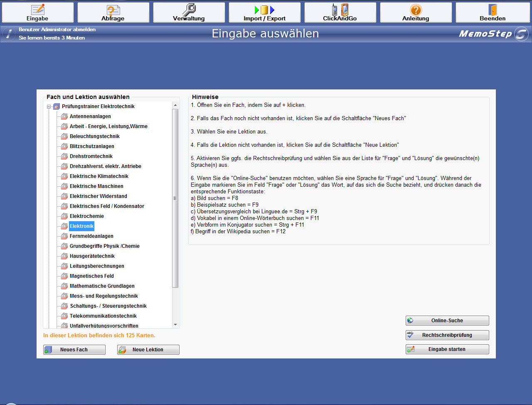
Task: Click the Neues Fach button
Action: tap(74, 350)
